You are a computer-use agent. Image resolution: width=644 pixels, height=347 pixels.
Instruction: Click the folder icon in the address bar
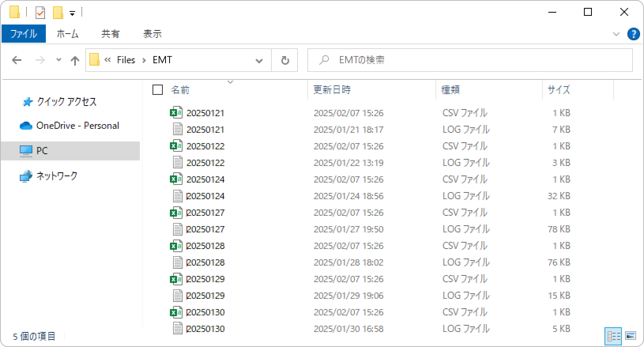[x=94, y=60]
